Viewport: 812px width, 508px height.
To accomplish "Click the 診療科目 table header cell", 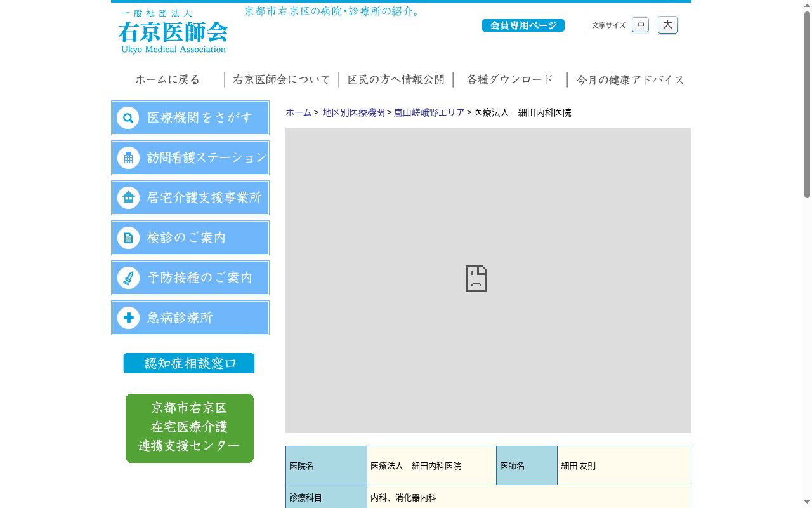I will click(326, 498).
